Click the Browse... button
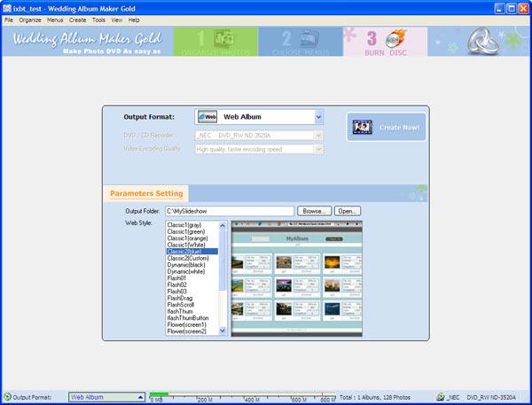 pos(314,211)
